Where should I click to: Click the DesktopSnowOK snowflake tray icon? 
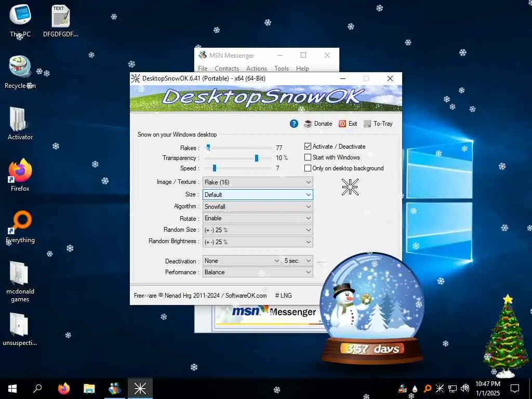pos(440,389)
